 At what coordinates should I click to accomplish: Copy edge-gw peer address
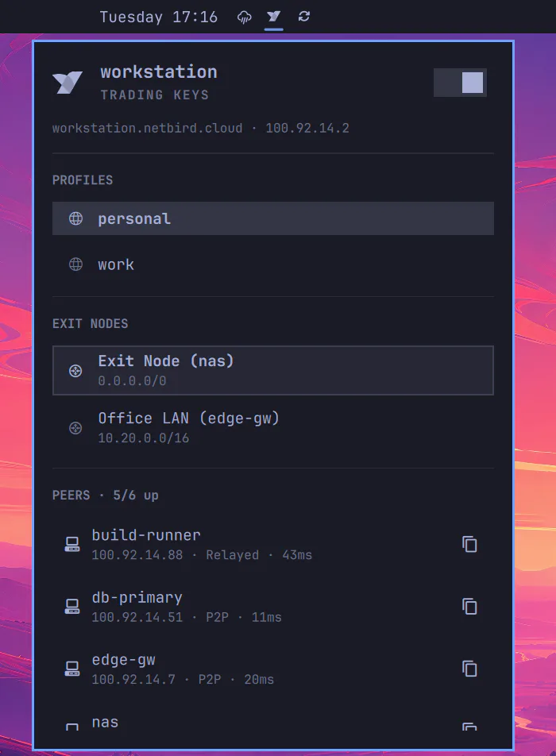(469, 669)
